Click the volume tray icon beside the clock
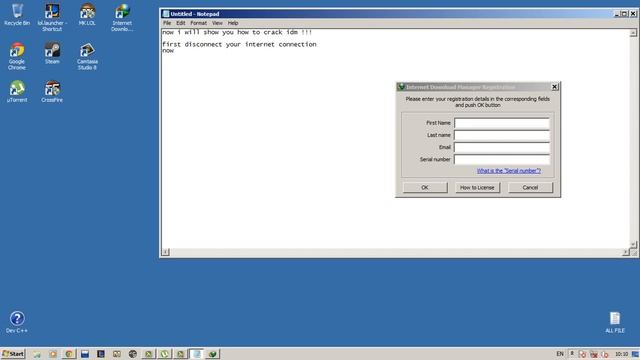This screenshot has width=640, height=360. coord(604,354)
